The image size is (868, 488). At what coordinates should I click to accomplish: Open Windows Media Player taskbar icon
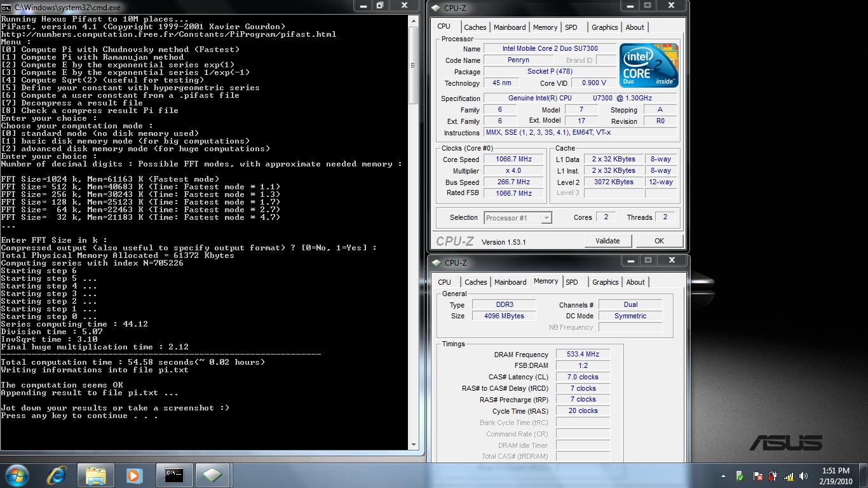click(134, 475)
